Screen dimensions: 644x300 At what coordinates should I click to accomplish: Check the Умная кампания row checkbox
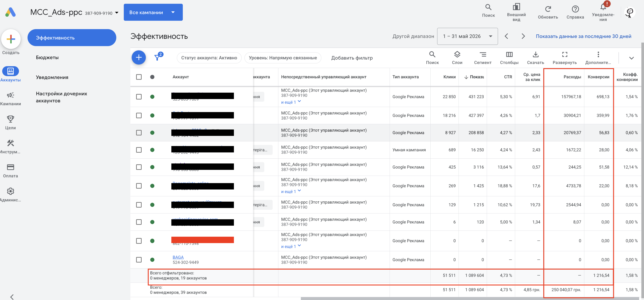pos(139,150)
